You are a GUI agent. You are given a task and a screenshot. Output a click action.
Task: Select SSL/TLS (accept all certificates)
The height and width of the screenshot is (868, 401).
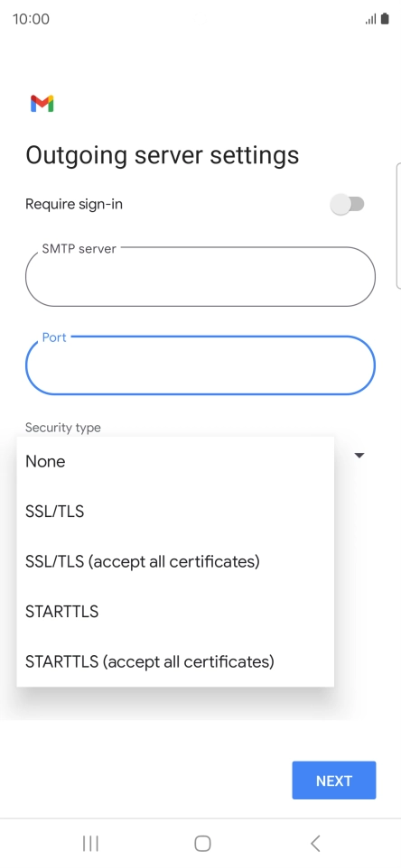pyautogui.click(x=175, y=561)
